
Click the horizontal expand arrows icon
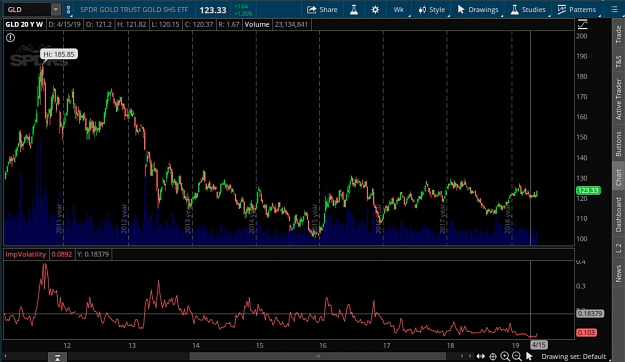click(x=481, y=356)
